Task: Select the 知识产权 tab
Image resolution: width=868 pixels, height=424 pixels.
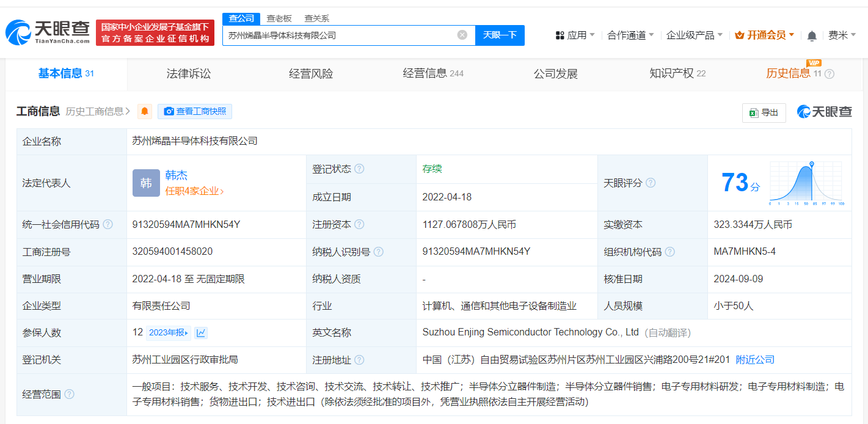Action: [x=672, y=74]
